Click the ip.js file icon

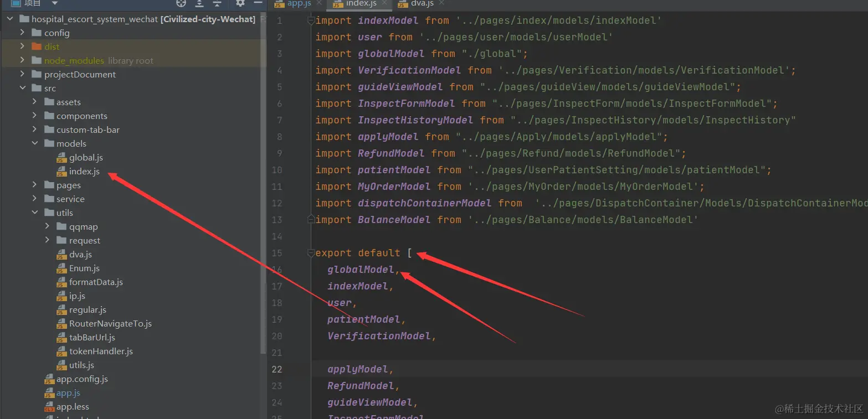[x=61, y=296]
